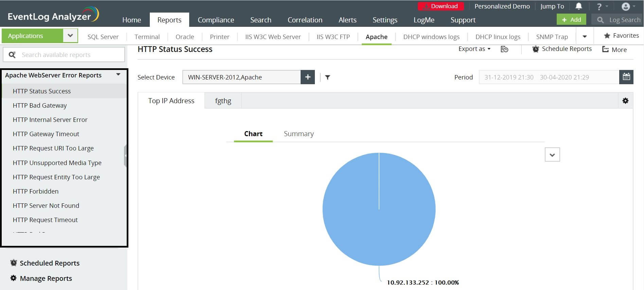Open Manage Reports

coord(41,278)
